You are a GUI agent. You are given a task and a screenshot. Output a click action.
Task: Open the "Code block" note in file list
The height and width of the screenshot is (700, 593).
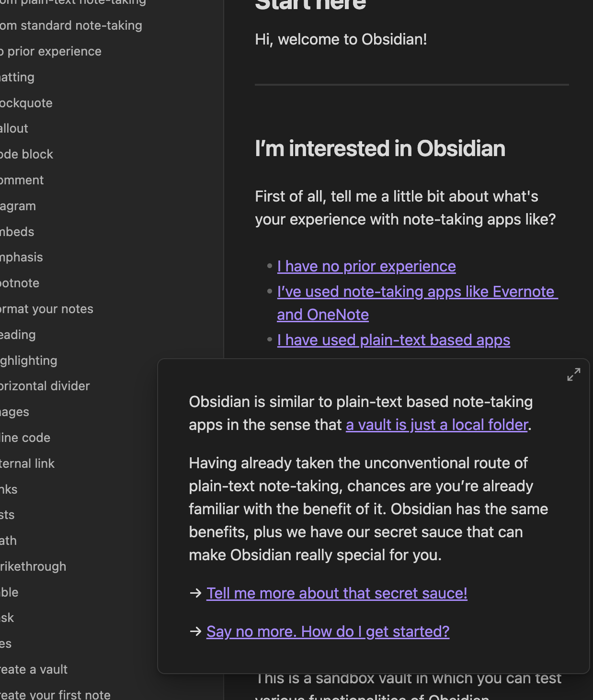click(27, 154)
